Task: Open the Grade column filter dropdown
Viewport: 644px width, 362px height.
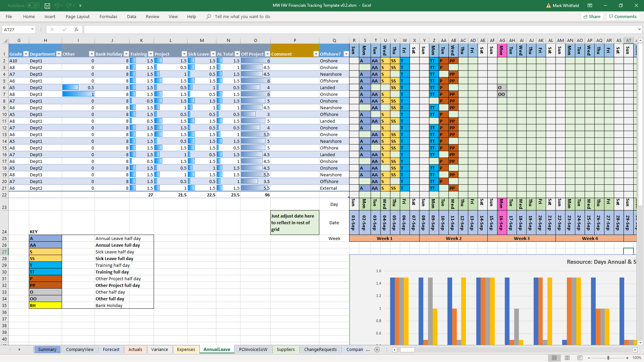Action: pos(26,54)
